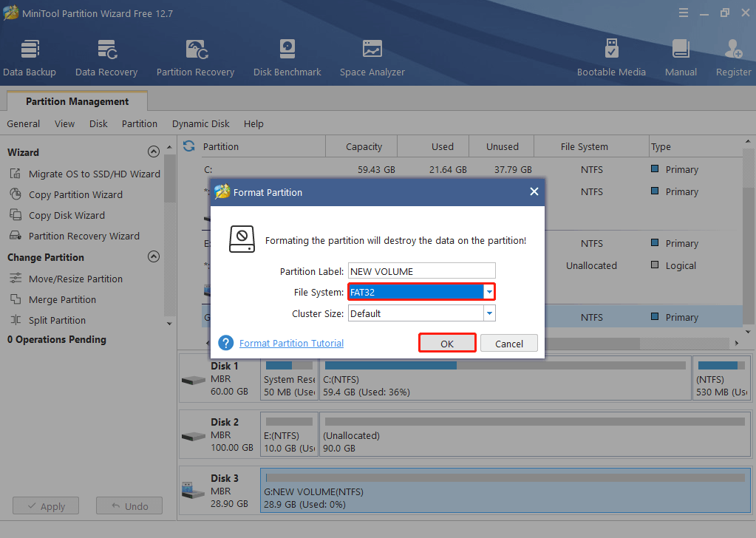The height and width of the screenshot is (538, 756).
Task: Click the Partition Label input field
Action: coord(421,270)
